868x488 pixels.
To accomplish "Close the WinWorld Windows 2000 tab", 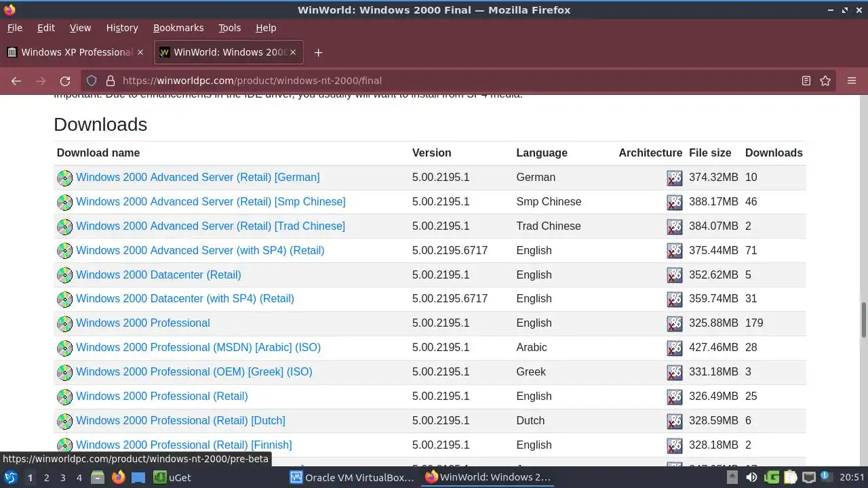I will [293, 52].
